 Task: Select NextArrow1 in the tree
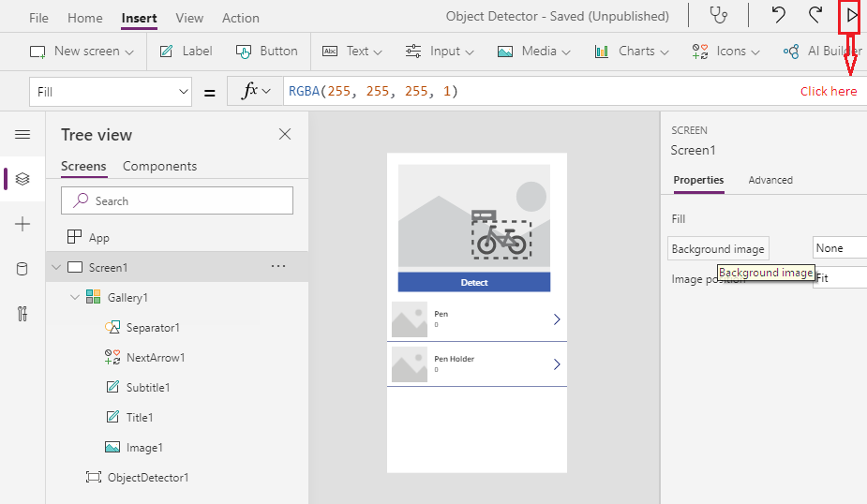[156, 358]
